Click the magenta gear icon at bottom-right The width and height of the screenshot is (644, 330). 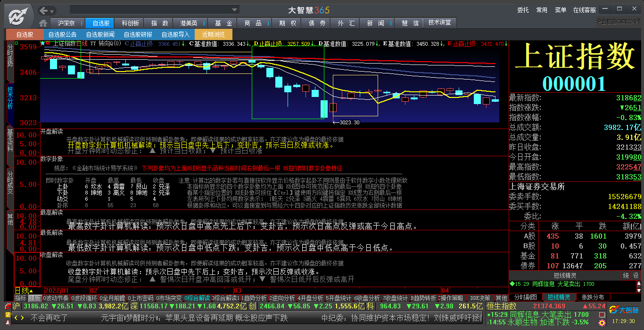pos(602,323)
